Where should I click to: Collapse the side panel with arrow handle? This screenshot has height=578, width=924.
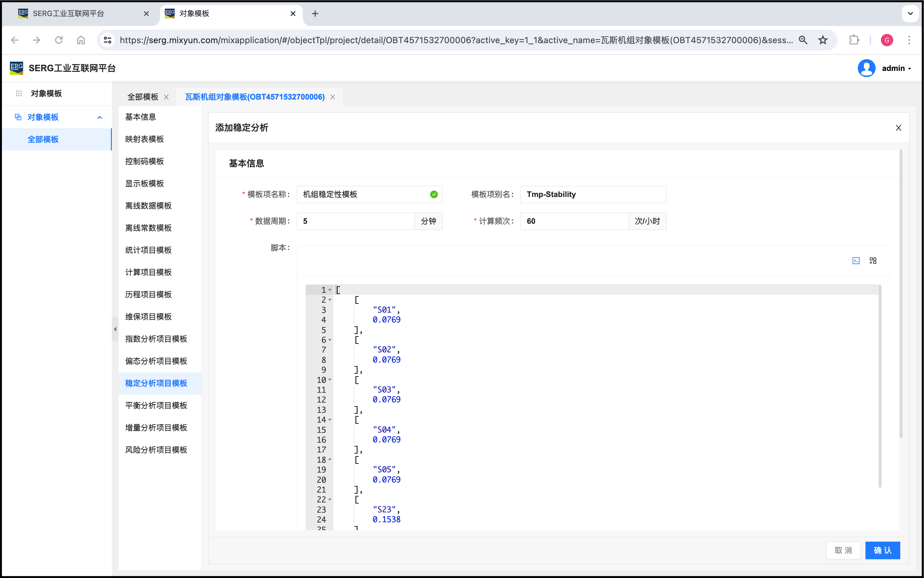(x=115, y=329)
